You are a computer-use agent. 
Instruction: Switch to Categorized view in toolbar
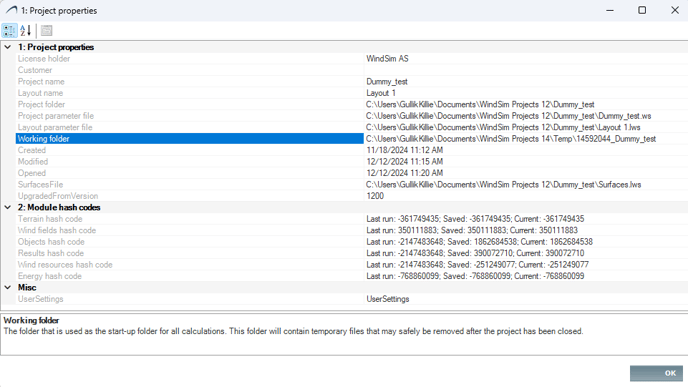(9, 31)
